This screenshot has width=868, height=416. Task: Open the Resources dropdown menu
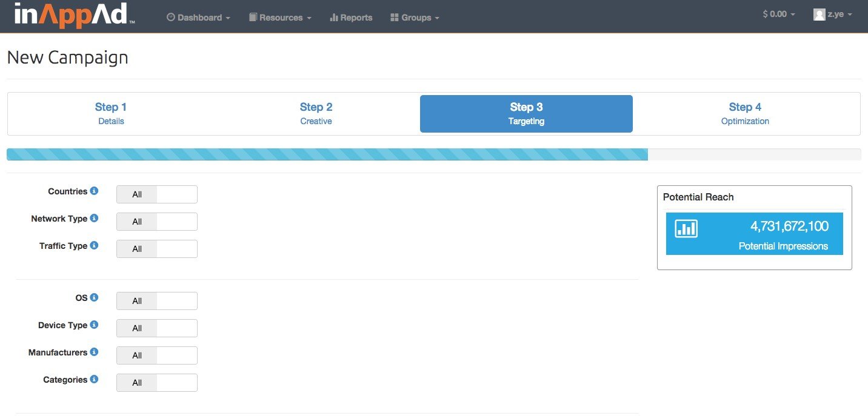pos(280,18)
